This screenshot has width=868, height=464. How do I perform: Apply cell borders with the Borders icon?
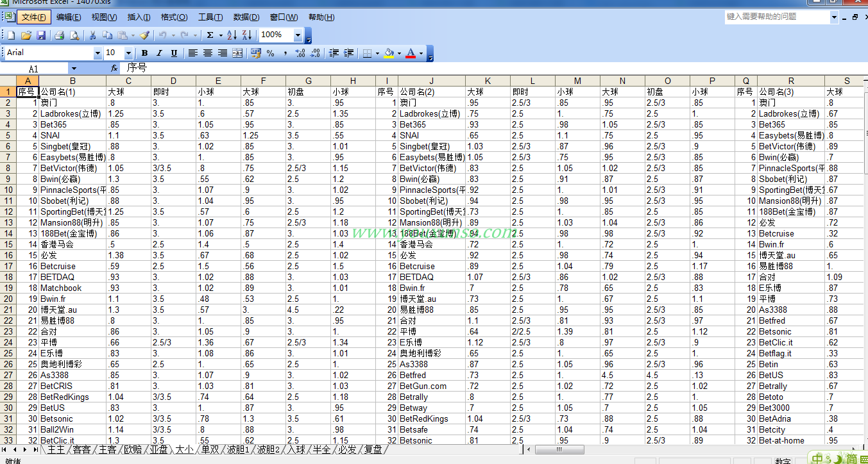[x=367, y=53]
